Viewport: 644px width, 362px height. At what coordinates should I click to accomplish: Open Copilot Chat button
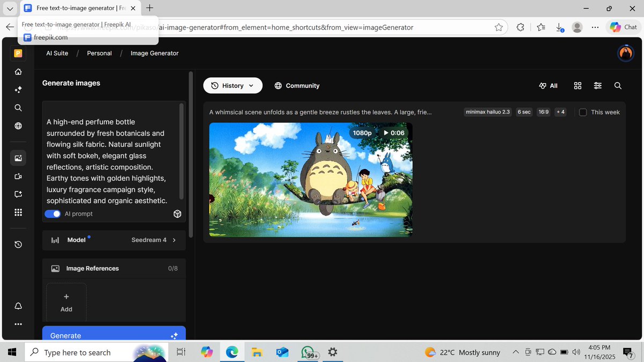point(623,27)
